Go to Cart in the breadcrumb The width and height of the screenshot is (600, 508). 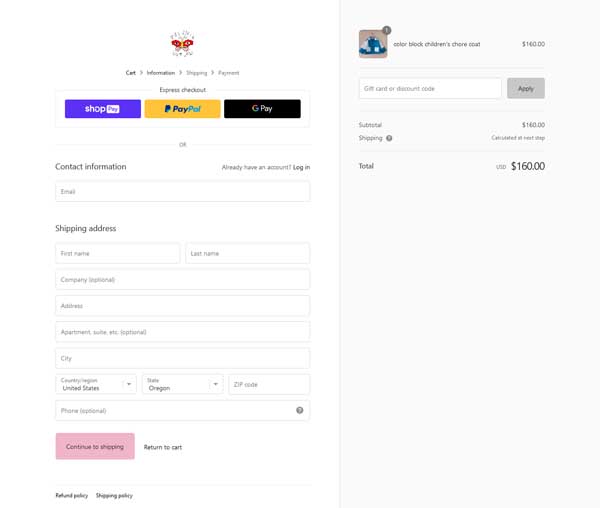[130, 73]
